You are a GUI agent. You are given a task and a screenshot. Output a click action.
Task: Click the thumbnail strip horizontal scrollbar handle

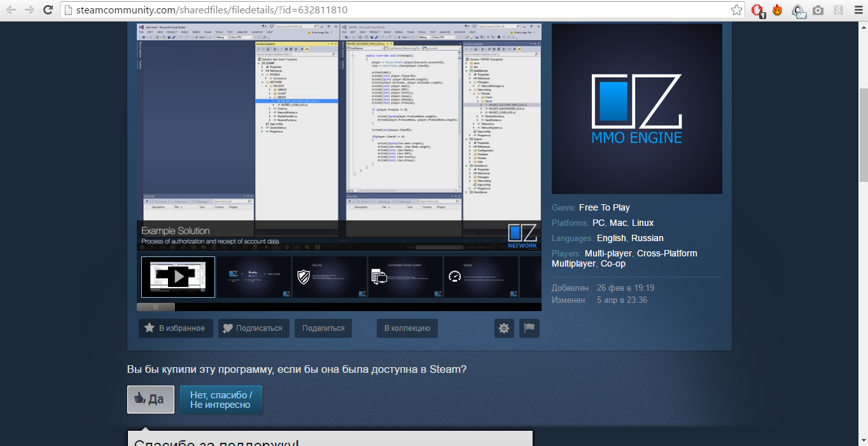(x=156, y=307)
